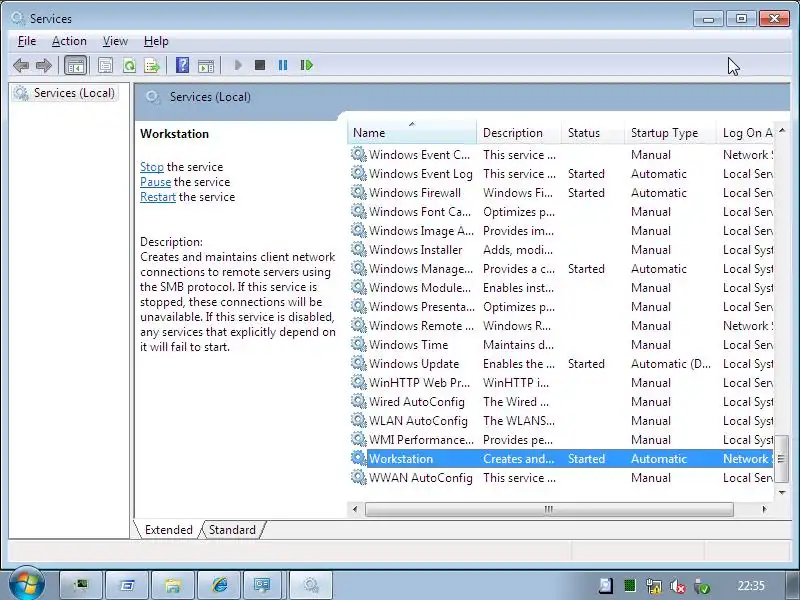This screenshot has width=800, height=600.
Task: Open the Help menu
Action: (x=156, y=41)
